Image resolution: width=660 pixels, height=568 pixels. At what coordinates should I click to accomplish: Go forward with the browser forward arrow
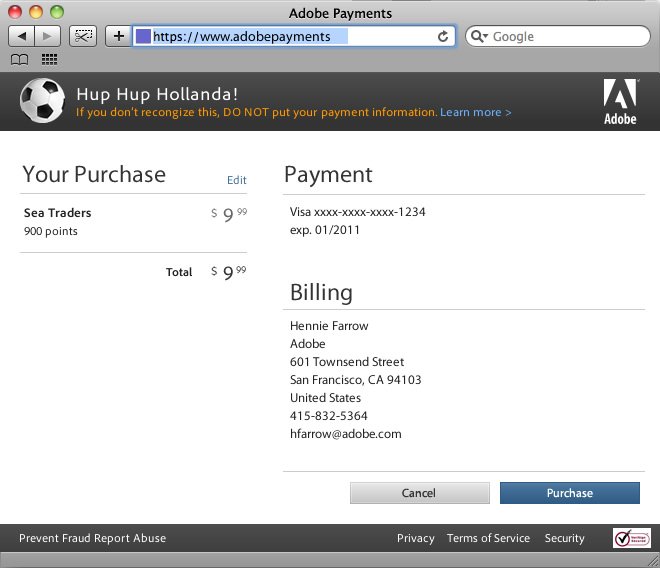(48, 36)
